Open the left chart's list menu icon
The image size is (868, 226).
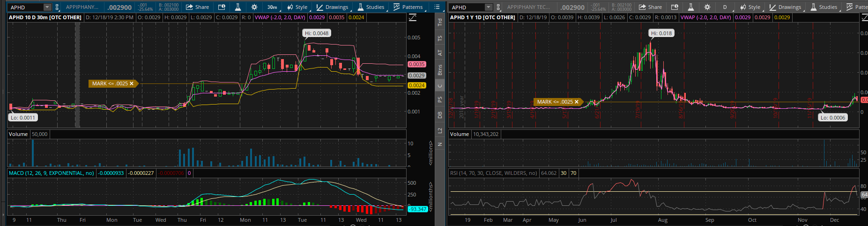pyautogui.click(x=437, y=7)
